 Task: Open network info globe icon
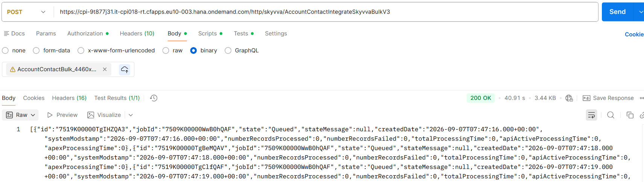coord(569,98)
